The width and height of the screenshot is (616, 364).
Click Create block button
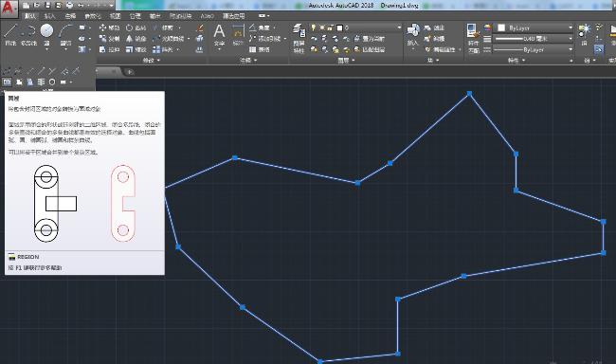[434, 27]
